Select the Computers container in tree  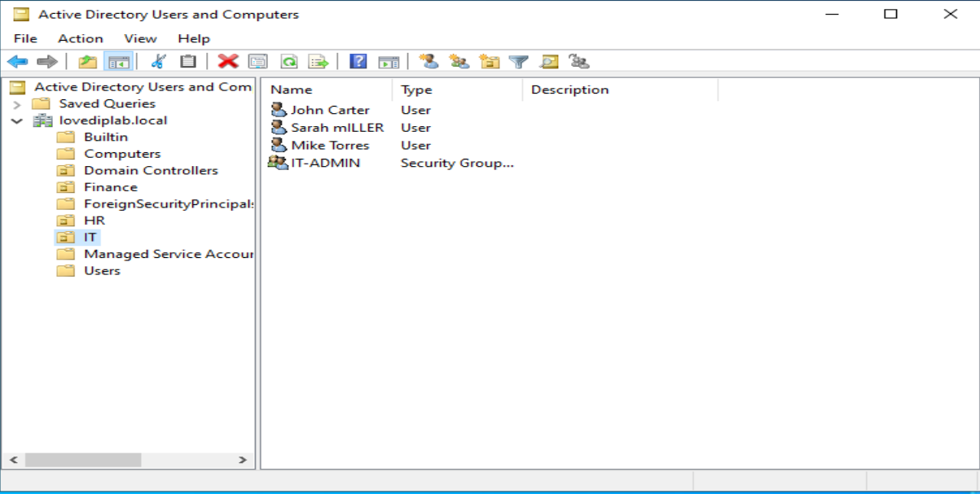coord(122,154)
